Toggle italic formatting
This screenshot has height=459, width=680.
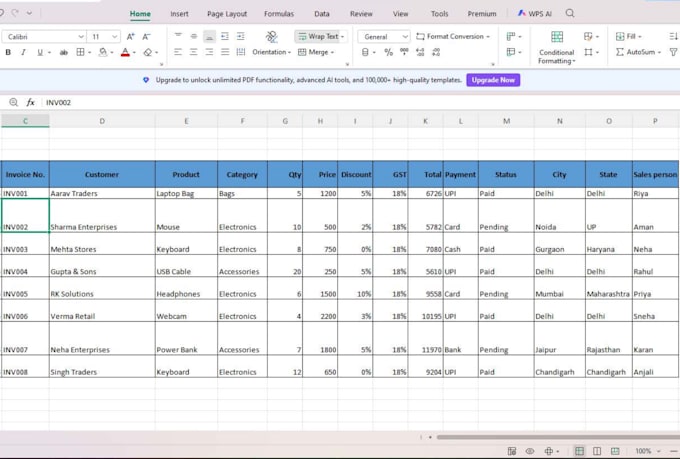(23, 52)
